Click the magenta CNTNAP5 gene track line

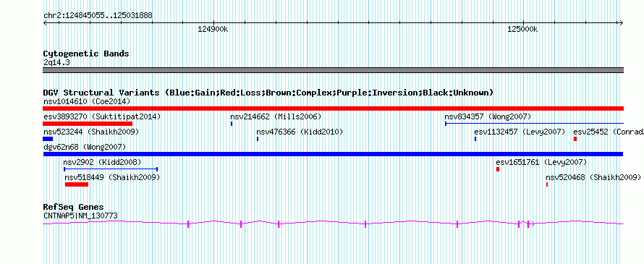(333, 223)
